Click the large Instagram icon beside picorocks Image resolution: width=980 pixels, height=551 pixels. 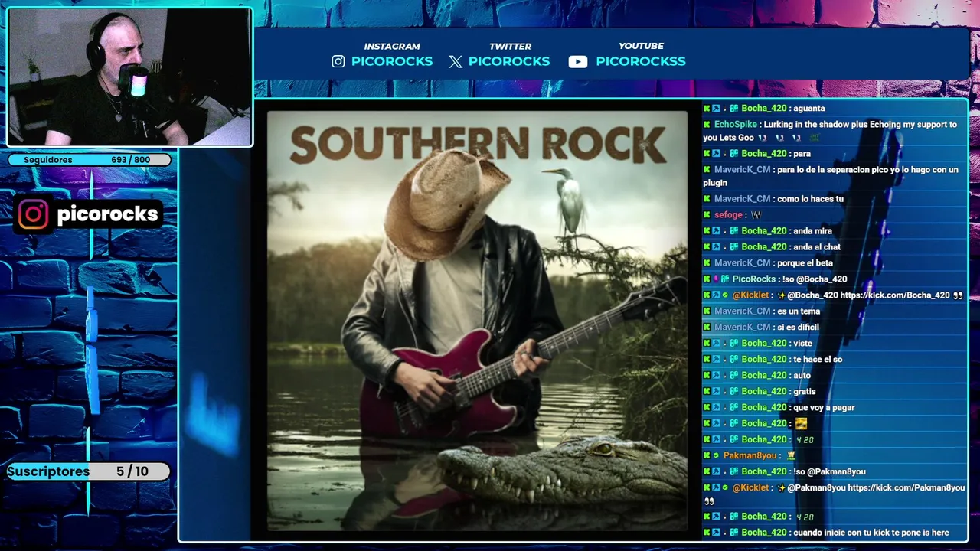pos(33,214)
